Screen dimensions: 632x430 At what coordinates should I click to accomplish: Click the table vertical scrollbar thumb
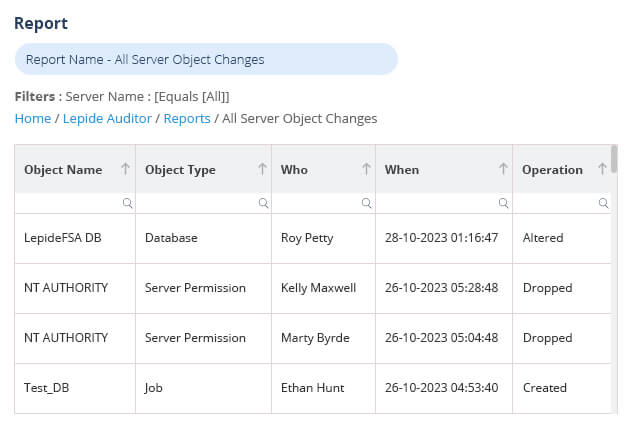coord(614,159)
